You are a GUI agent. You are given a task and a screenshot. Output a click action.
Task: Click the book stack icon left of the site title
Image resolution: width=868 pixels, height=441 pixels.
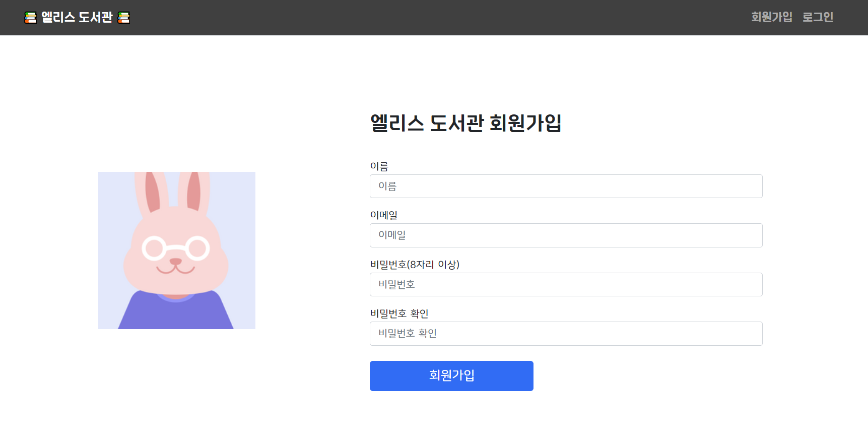coord(31,18)
